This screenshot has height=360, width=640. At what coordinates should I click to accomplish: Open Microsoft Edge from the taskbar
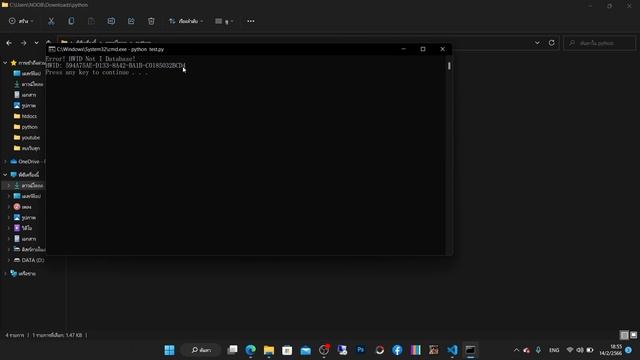[251, 350]
